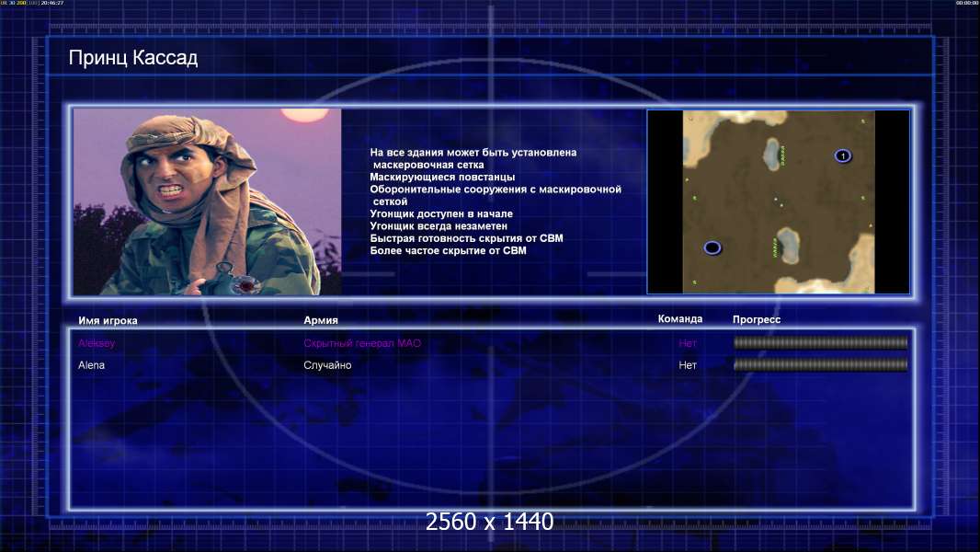Image resolution: width=980 pixels, height=552 pixels.
Task: Click 'Угонщик доступен в начале' line
Action: coord(441,213)
